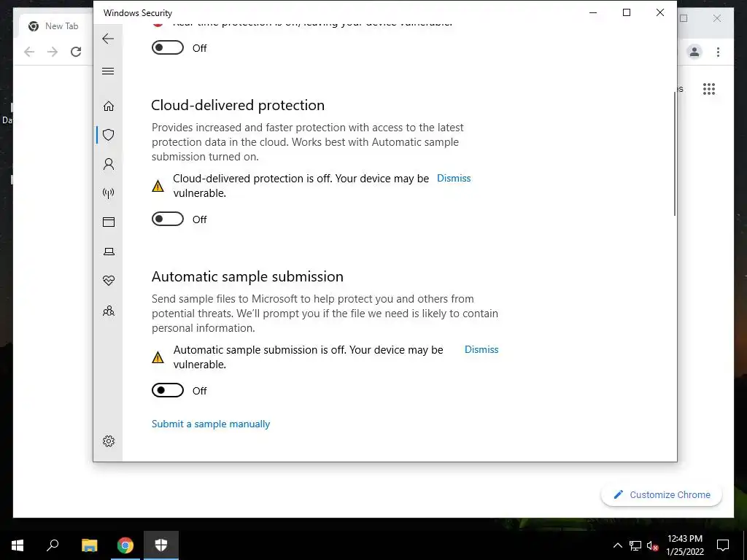Screen dimensions: 747x560
Task: Click the Customize Chrome button
Action: click(x=661, y=495)
